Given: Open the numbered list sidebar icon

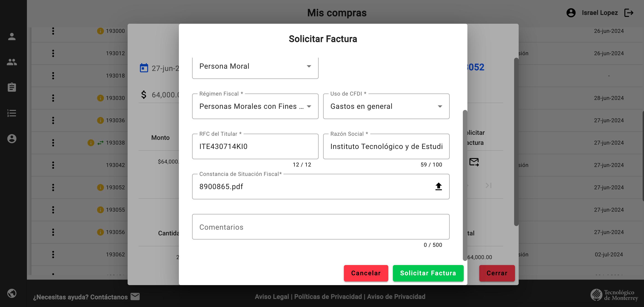Looking at the screenshot, I should [x=12, y=113].
